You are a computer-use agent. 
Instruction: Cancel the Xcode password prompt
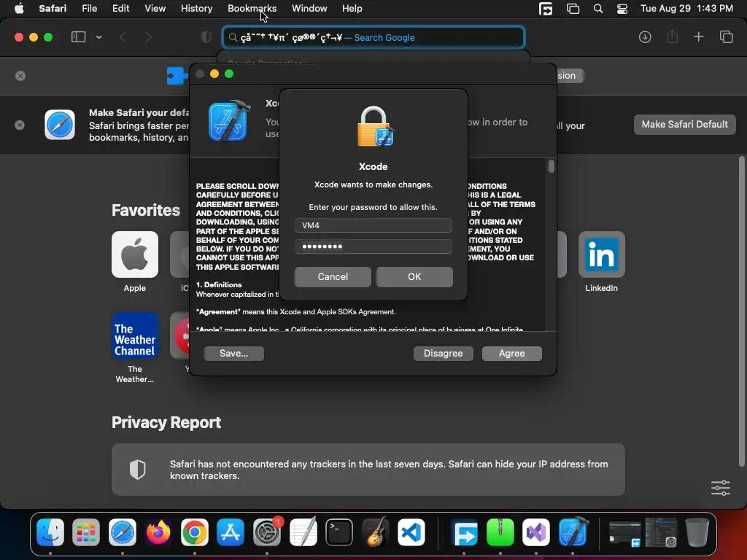333,276
